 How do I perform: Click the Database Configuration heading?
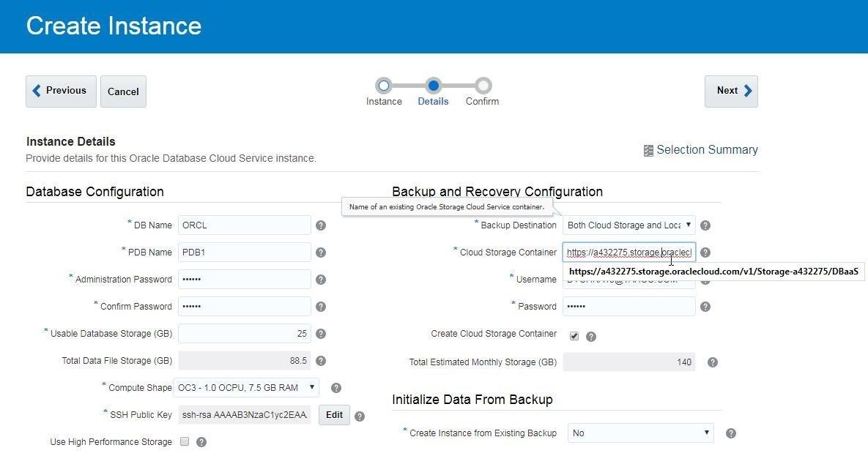pyautogui.click(x=94, y=192)
